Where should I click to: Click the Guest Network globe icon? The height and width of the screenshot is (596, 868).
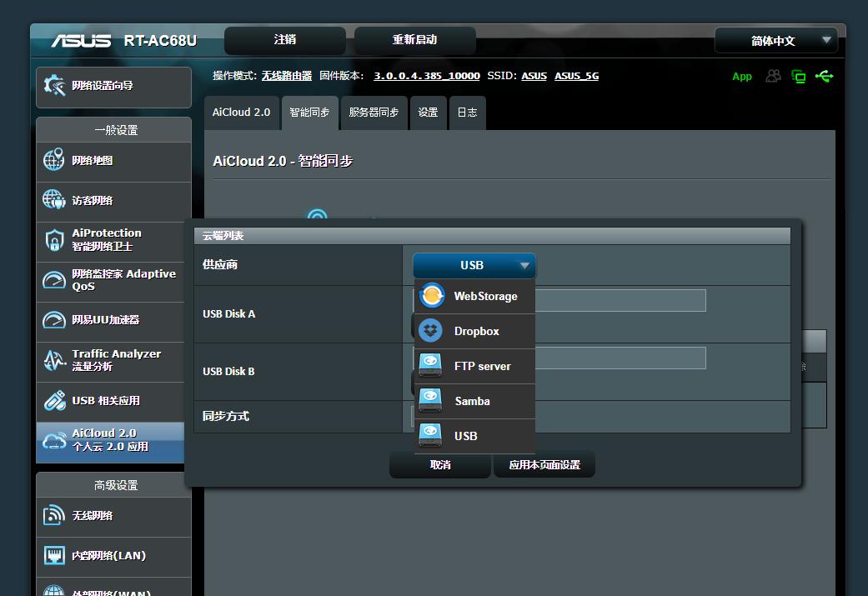53,200
